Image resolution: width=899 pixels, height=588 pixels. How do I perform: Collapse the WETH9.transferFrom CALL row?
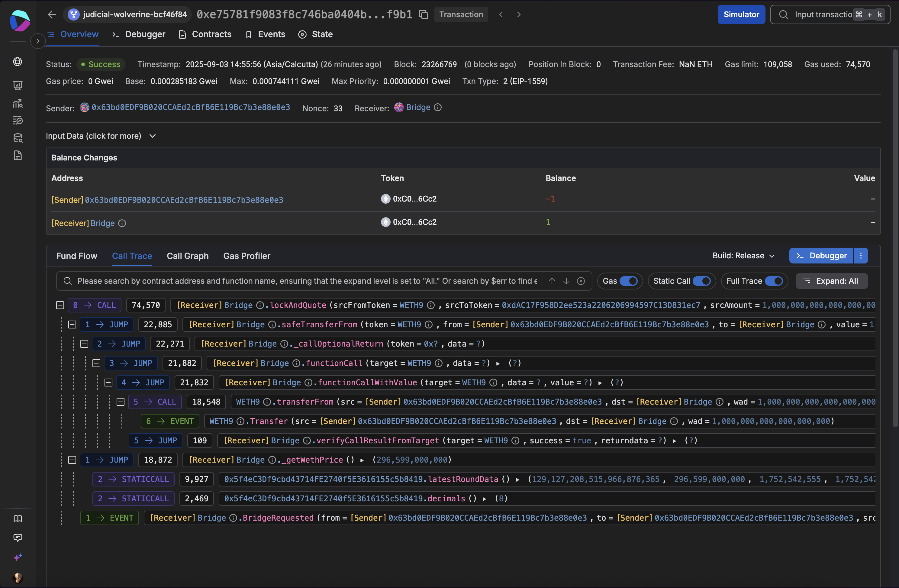[x=121, y=402]
